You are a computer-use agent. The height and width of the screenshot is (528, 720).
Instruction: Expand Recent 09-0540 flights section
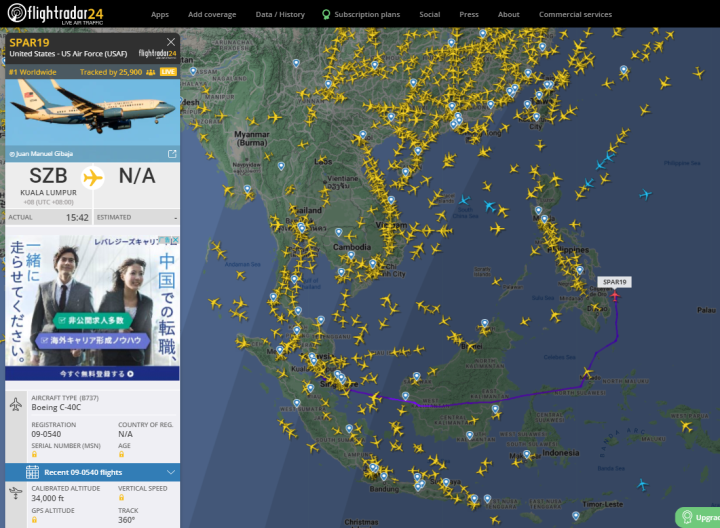click(x=92, y=472)
